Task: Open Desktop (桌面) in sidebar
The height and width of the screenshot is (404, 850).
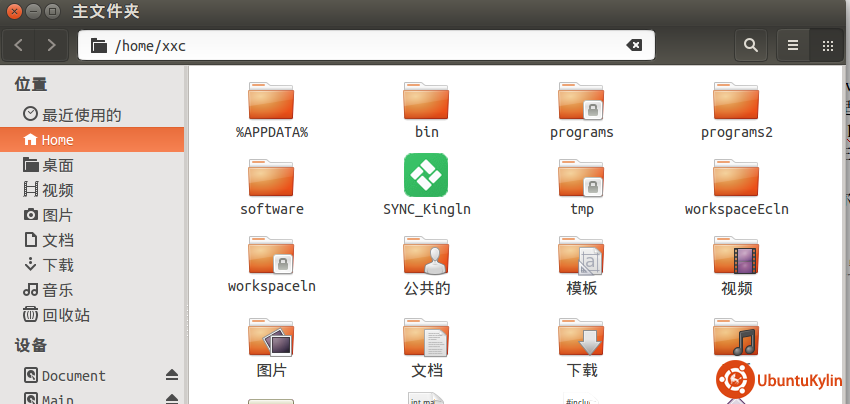Action: (57, 165)
